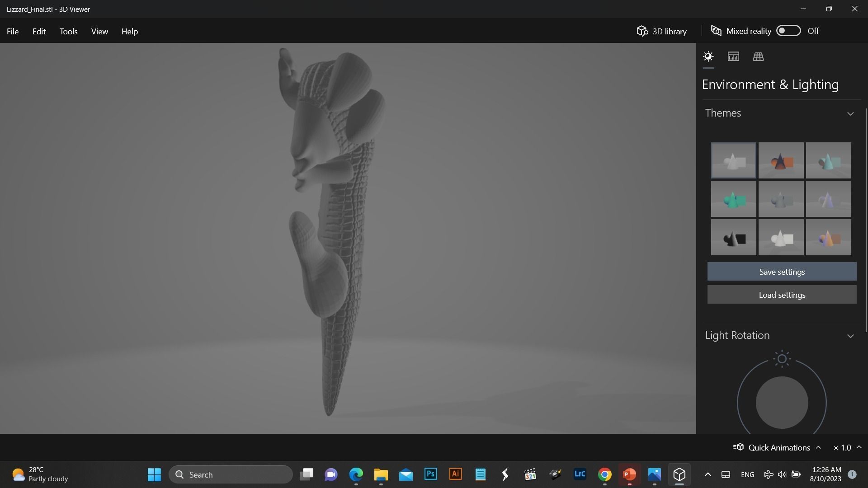Viewport: 868px width, 488px height.
Task: Click the Mixed reality cube icon
Action: point(716,31)
